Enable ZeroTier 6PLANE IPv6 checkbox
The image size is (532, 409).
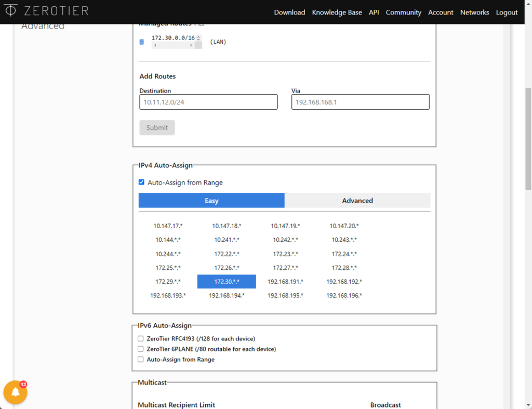click(x=140, y=349)
